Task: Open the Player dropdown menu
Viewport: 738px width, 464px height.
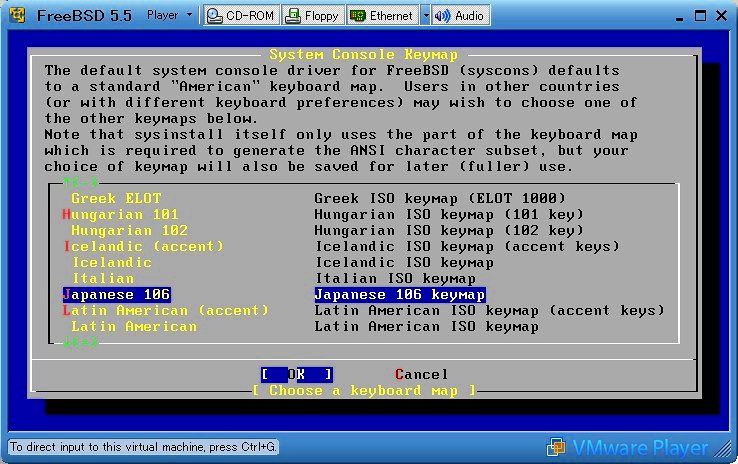Action: (168, 15)
